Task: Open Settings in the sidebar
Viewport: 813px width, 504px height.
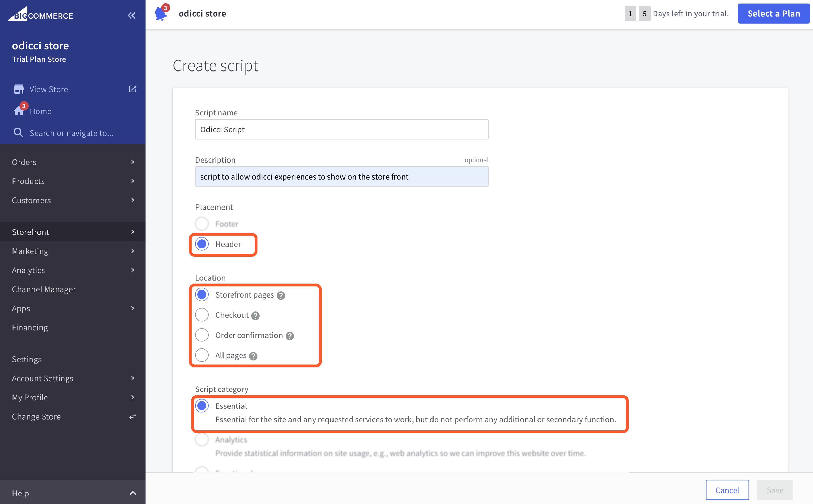Action: (27, 359)
